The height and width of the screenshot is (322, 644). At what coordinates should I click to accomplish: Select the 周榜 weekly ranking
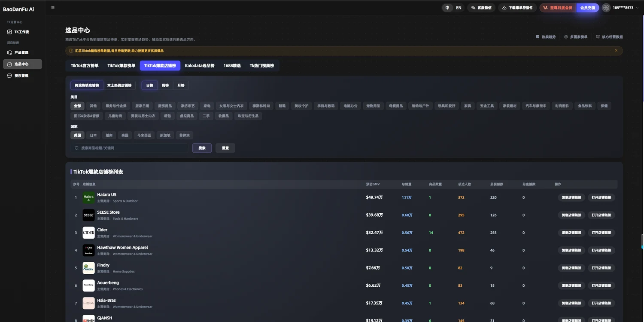[165, 86]
